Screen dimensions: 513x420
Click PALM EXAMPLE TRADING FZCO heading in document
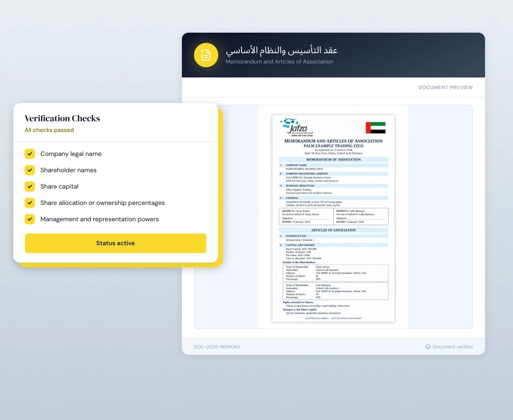[x=333, y=146]
